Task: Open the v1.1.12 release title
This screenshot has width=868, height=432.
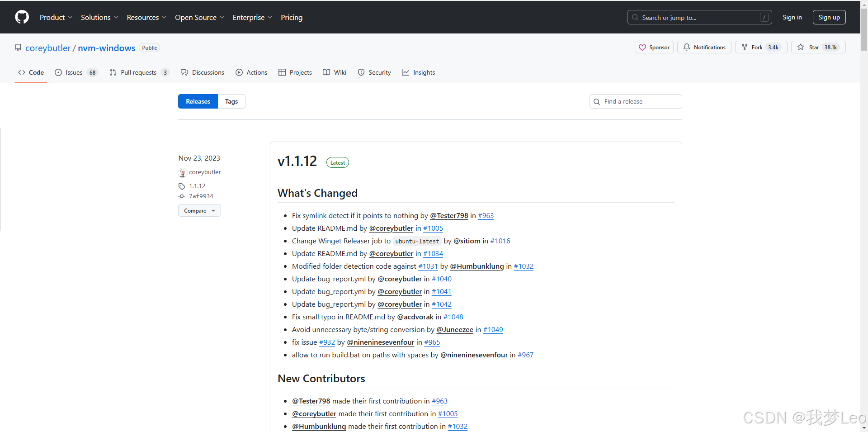Action: 297,161
